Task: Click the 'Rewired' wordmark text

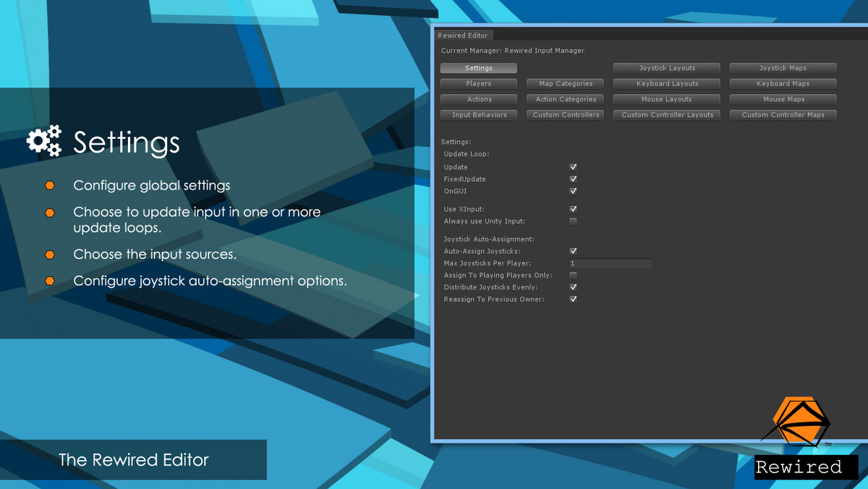Action: pyautogui.click(x=799, y=467)
